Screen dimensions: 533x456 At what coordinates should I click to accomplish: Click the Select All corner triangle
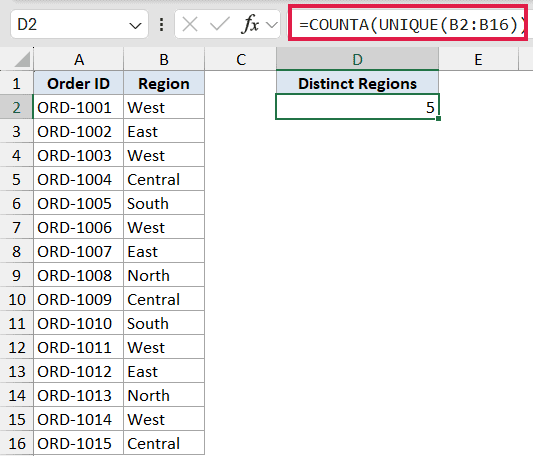[22, 60]
